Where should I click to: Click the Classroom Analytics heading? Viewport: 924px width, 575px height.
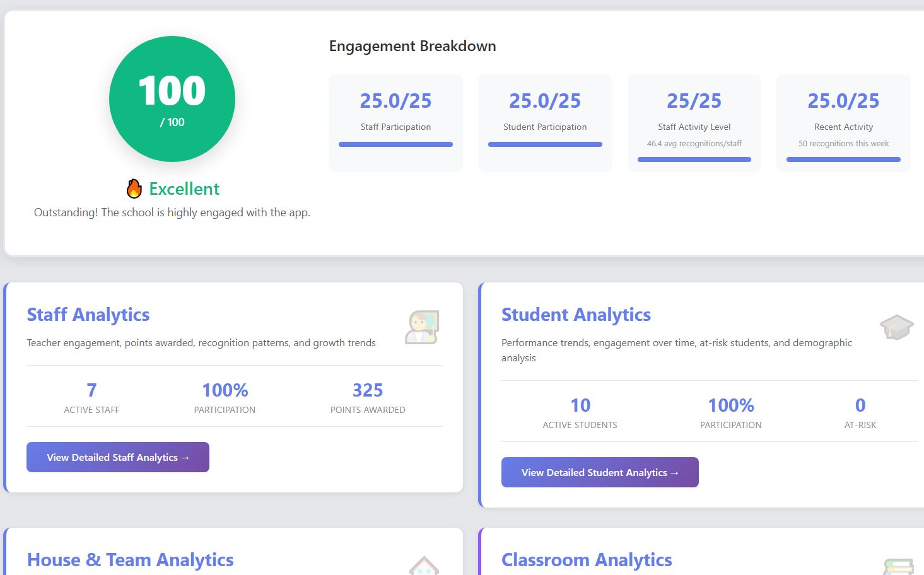point(587,559)
